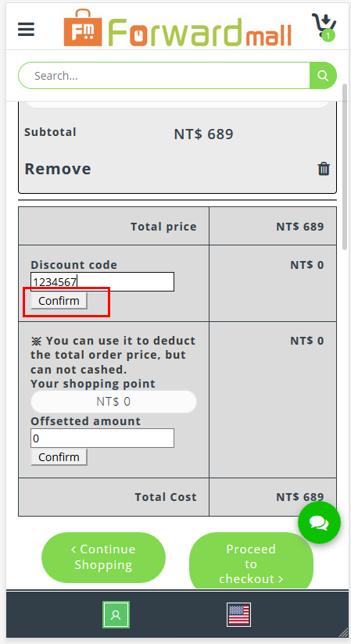The height and width of the screenshot is (644, 351).
Task: Click the green search magnifier button
Action: click(323, 76)
